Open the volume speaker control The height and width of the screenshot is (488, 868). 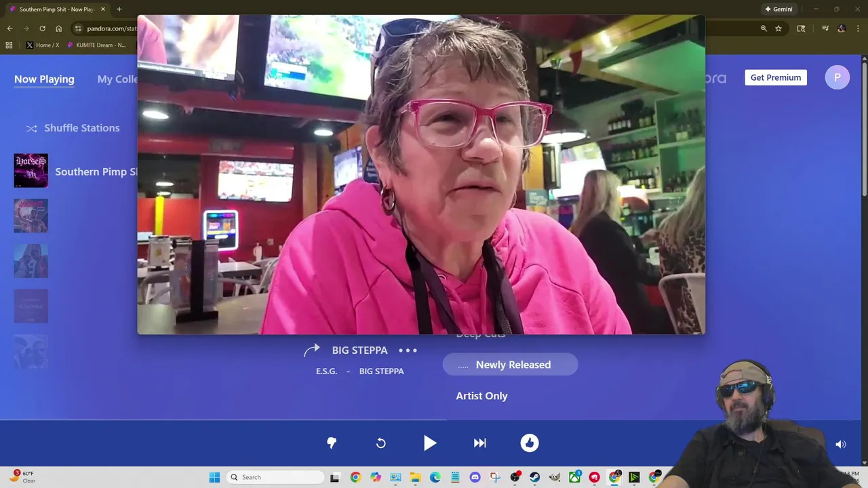coord(841,445)
